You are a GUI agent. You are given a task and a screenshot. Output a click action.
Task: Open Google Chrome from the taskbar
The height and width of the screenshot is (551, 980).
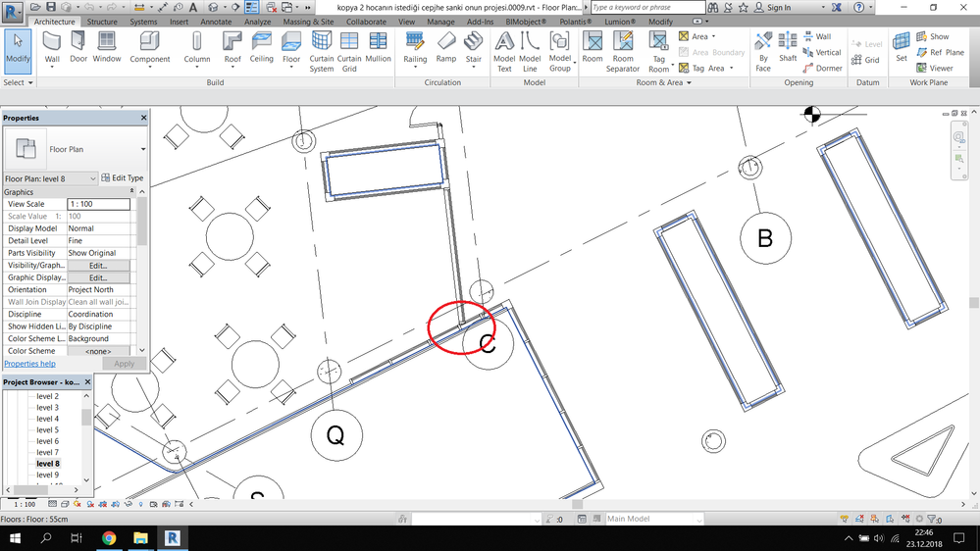pos(109,538)
